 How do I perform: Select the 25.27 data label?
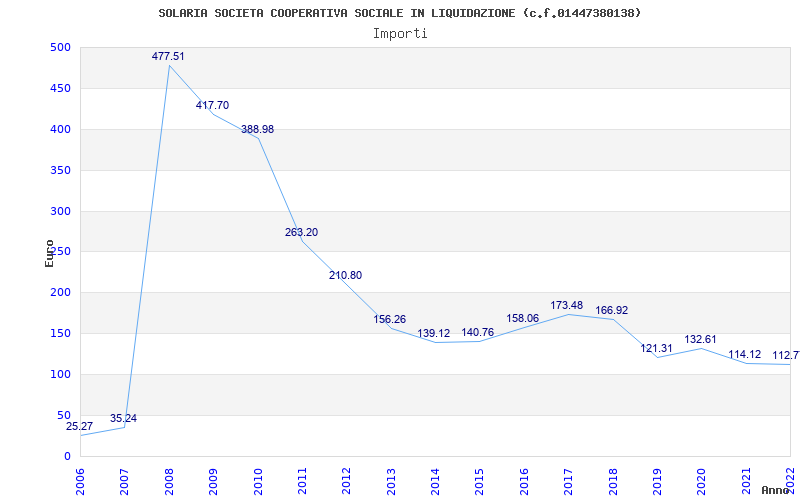[x=80, y=427]
